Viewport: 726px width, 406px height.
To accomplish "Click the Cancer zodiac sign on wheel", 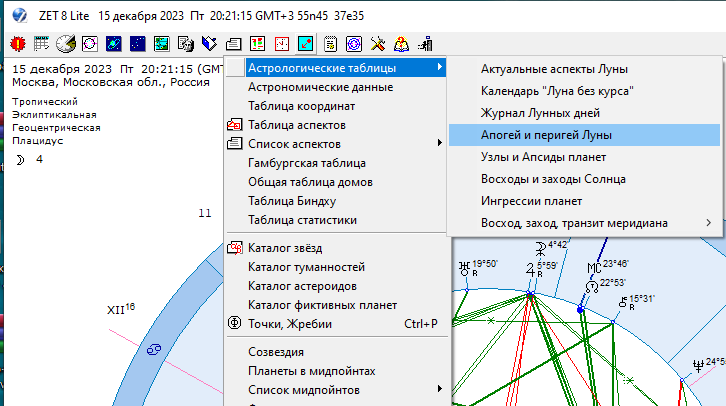I will point(154,350).
